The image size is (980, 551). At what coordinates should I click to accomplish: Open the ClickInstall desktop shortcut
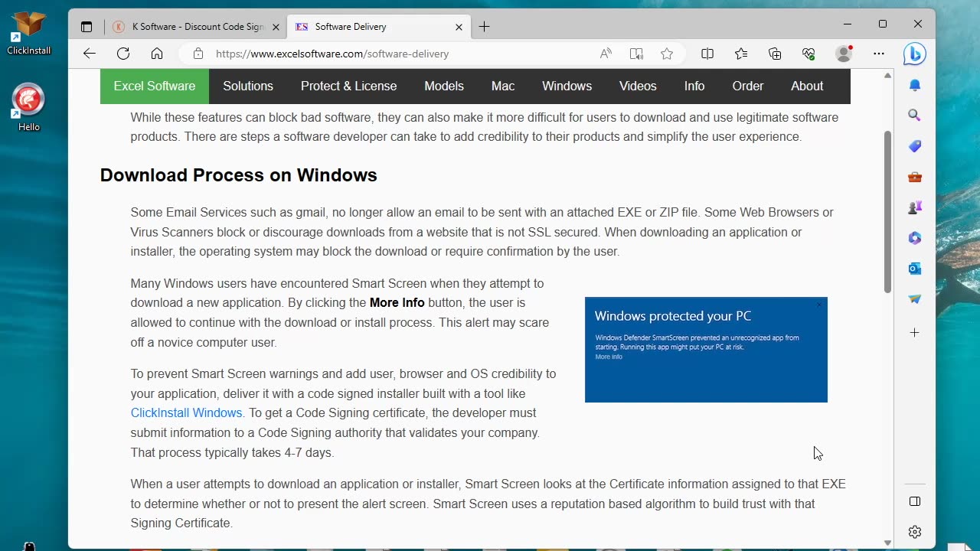coord(29,33)
